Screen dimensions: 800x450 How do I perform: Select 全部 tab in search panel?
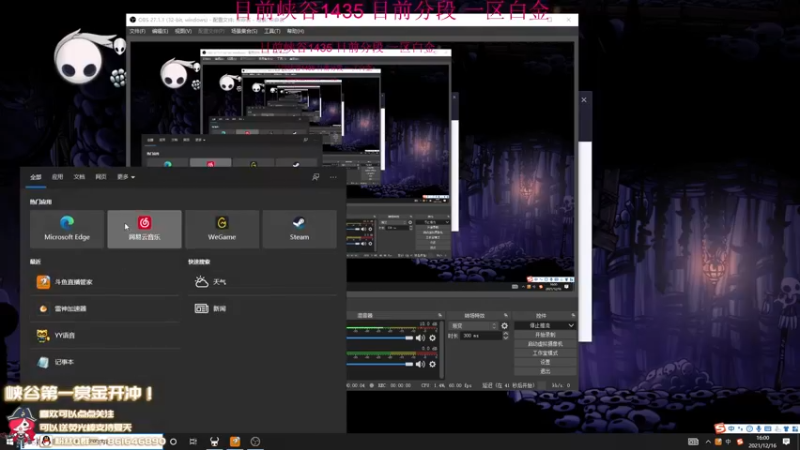36,177
